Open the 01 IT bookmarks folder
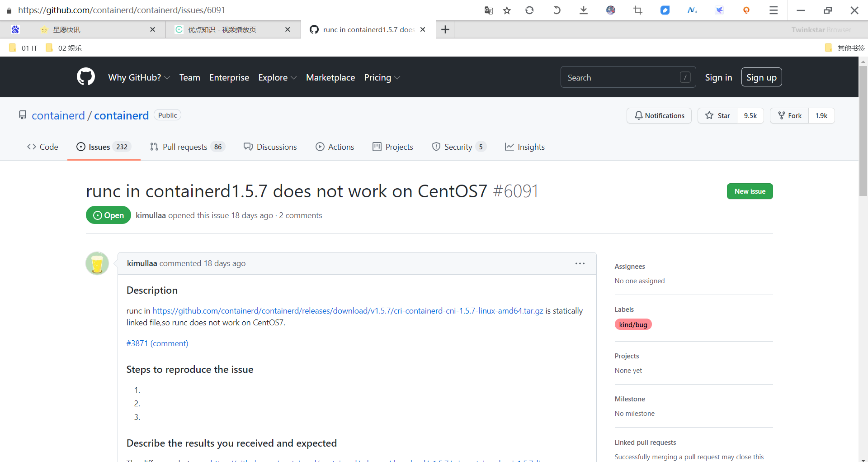Viewport: 868px width, 462px height. (x=24, y=48)
